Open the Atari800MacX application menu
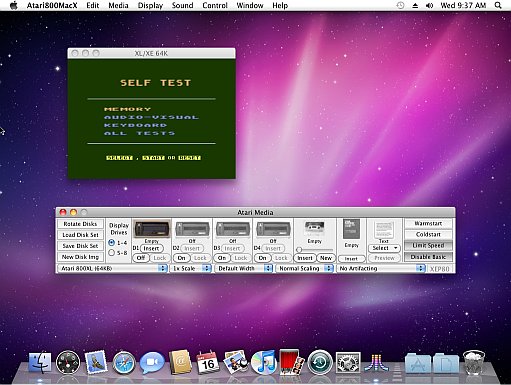Image resolution: width=511 pixels, height=385 pixels. 52,5
